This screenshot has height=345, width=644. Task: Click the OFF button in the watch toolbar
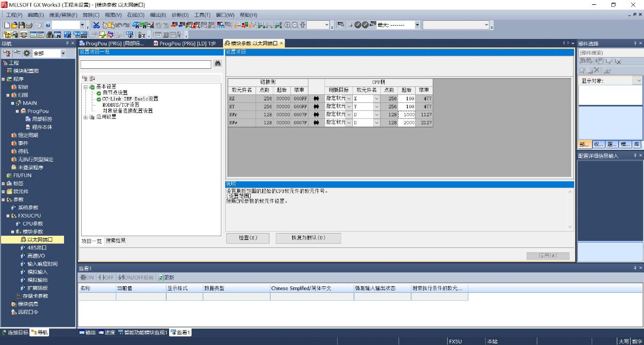coord(106,277)
